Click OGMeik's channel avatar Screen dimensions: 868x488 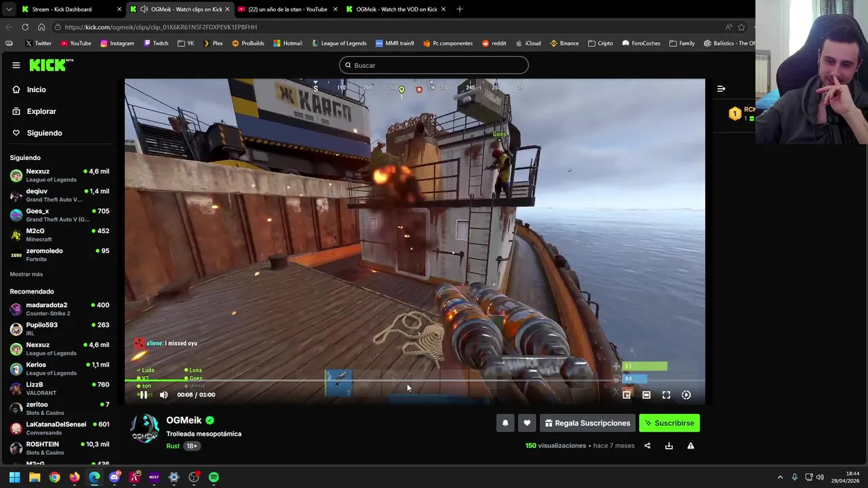click(x=144, y=428)
